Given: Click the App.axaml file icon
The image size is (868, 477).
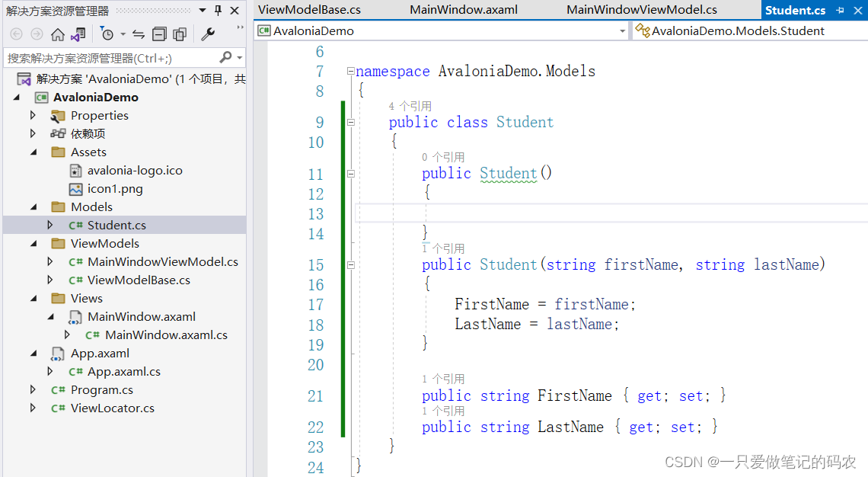Looking at the screenshot, I should pyautogui.click(x=58, y=354).
